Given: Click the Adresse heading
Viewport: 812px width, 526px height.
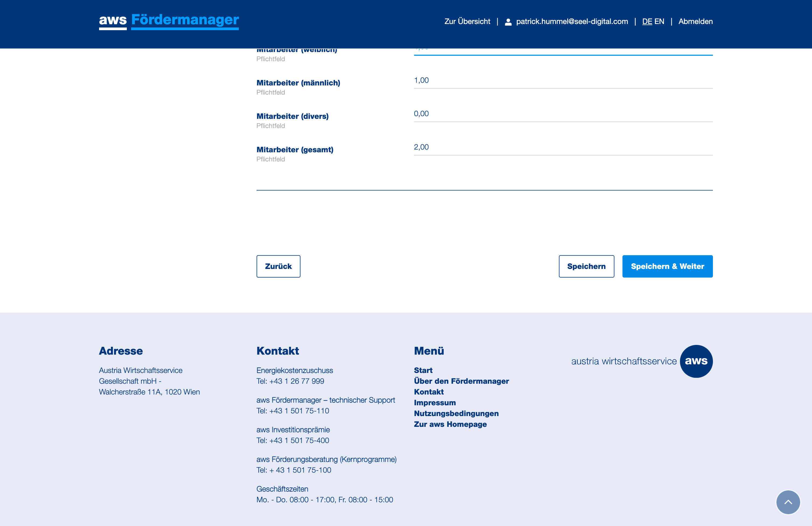Looking at the screenshot, I should (121, 351).
